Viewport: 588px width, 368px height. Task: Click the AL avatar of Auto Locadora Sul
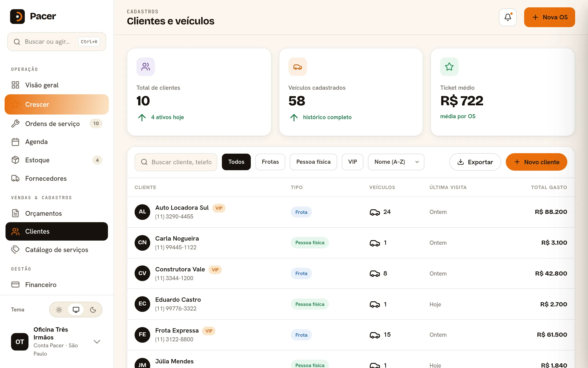click(x=142, y=212)
